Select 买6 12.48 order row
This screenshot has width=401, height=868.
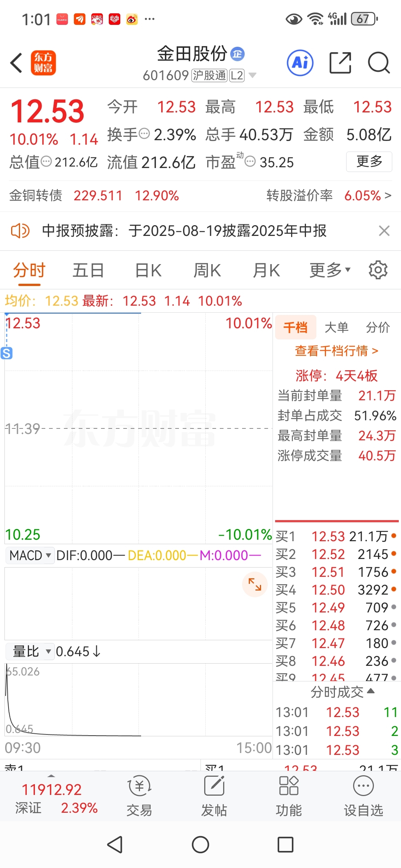point(336,625)
